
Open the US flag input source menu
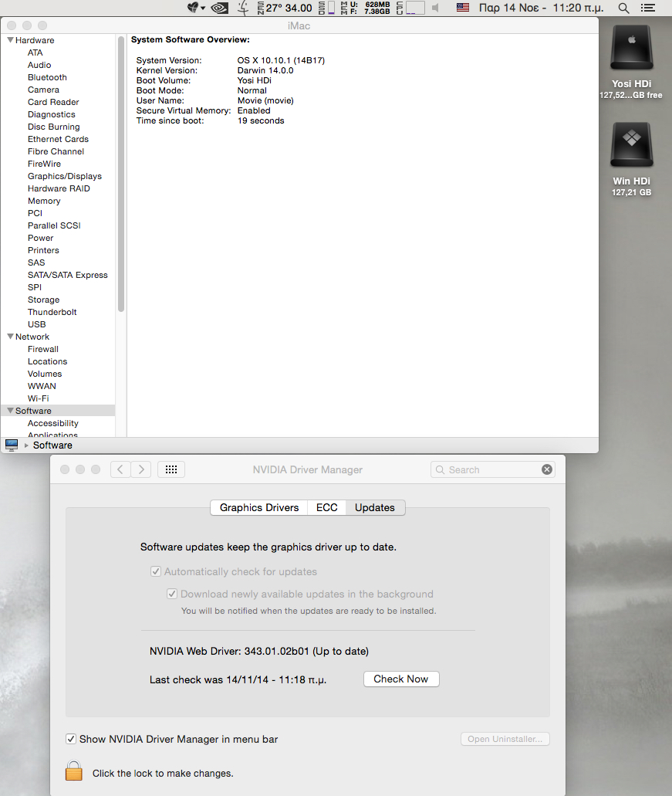[x=463, y=8]
